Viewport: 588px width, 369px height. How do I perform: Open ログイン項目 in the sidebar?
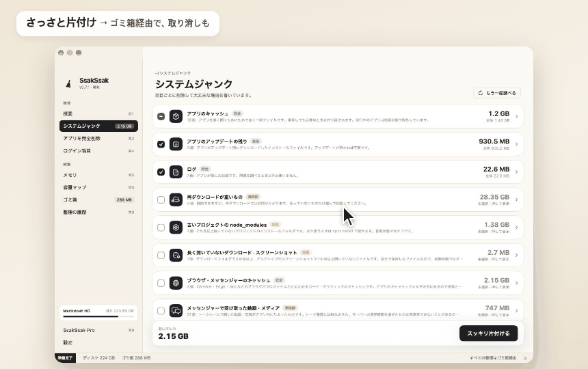[x=98, y=150]
